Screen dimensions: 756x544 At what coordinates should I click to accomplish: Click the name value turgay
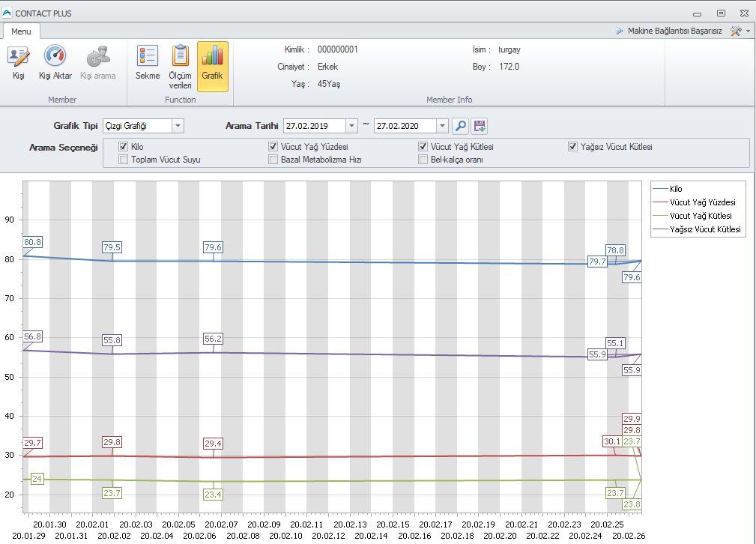click(x=509, y=49)
